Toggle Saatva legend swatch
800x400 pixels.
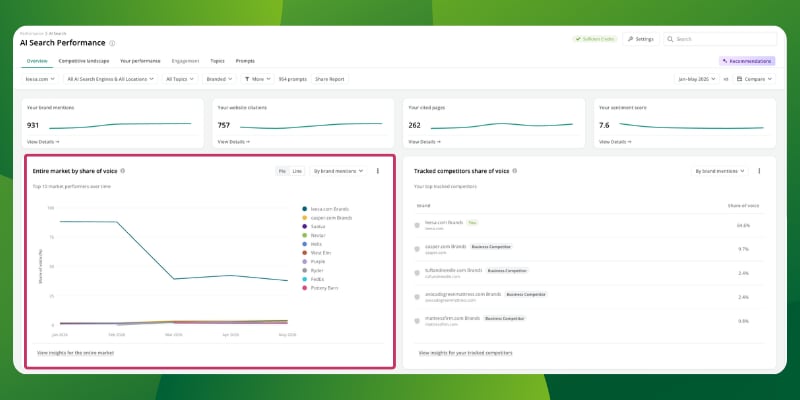pos(305,226)
